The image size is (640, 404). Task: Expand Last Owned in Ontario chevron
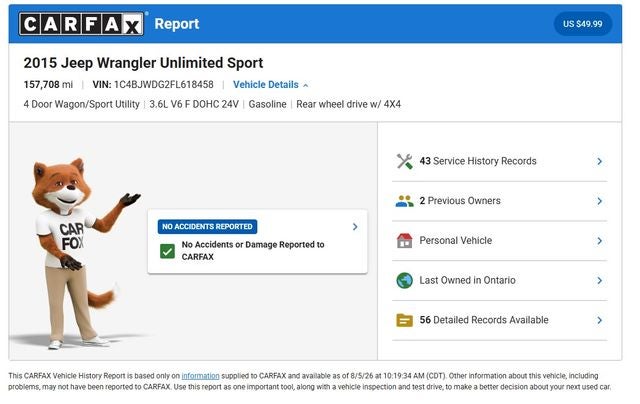point(599,280)
